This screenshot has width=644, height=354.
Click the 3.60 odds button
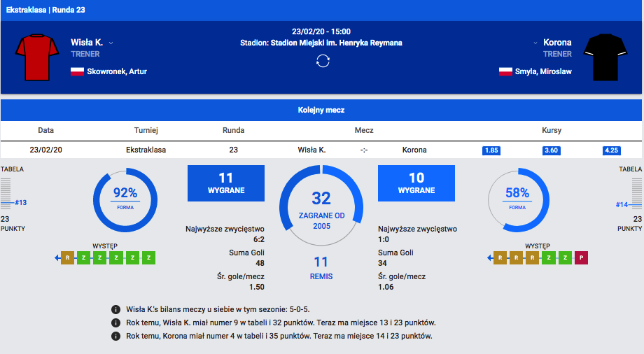coord(551,150)
